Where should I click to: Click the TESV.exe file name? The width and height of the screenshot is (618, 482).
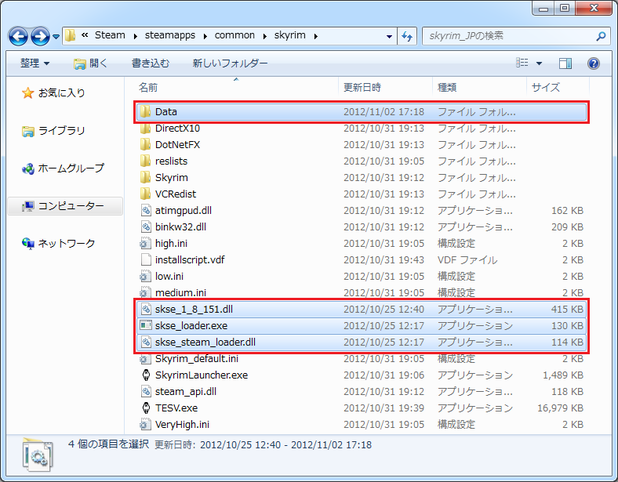(176, 408)
